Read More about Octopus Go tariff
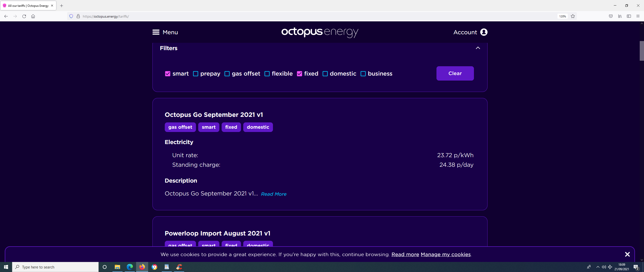Image resolution: width=644 pixels, height=272 pixels. coord(274,194)
